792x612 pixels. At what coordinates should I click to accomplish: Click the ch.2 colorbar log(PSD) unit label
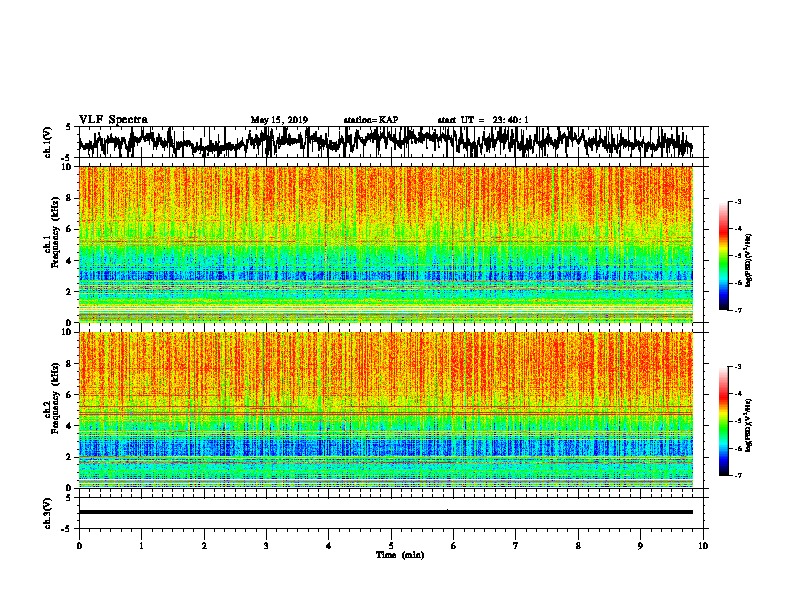(749, 425)
